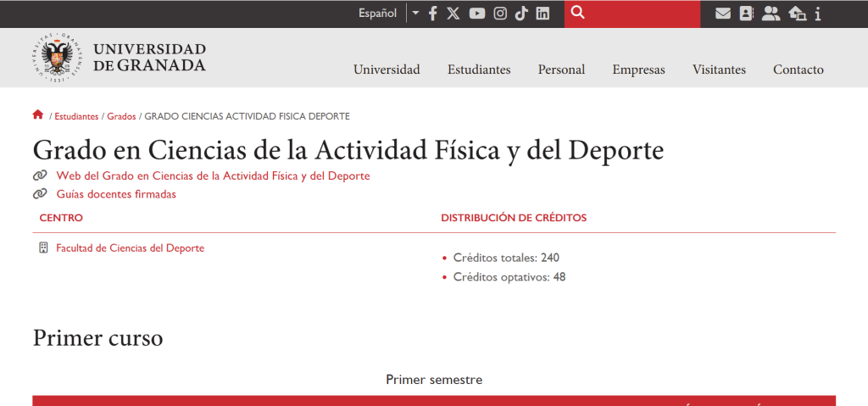Viewport: 868px width, 406px height.
Task: Click the information 'i' icon
Action: [818, 14]
